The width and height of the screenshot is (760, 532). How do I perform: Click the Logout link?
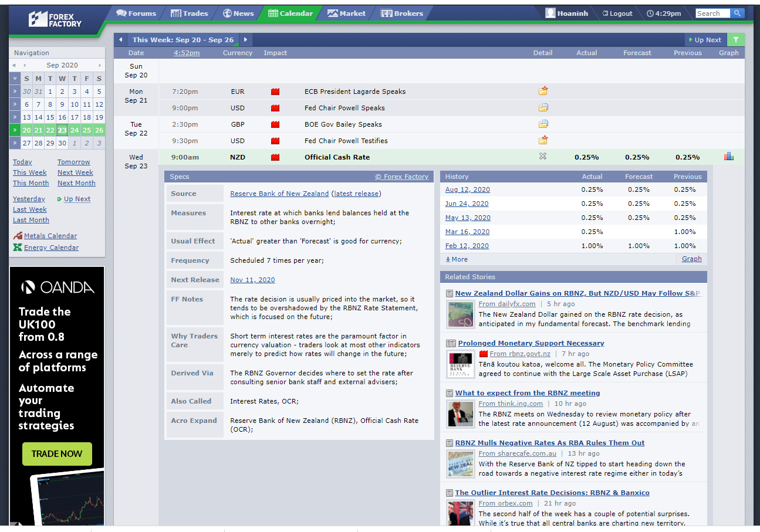[x=617, y=13]
